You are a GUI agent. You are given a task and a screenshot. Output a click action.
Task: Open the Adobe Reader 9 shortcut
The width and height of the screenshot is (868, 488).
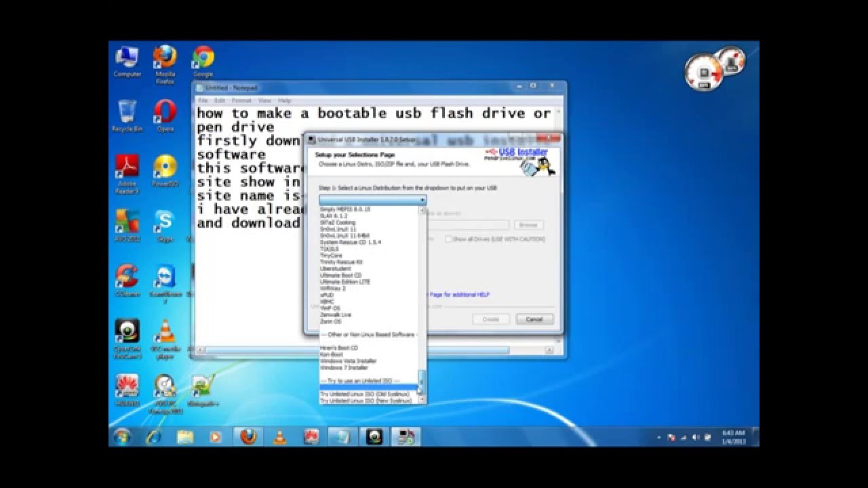[127, 174]
